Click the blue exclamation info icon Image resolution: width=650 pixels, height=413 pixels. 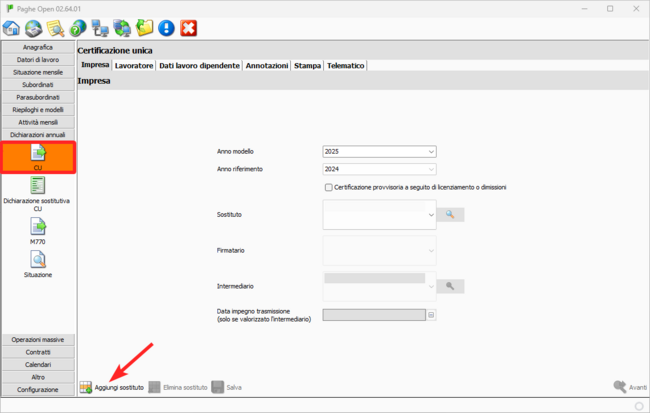[x=166, y=28]
